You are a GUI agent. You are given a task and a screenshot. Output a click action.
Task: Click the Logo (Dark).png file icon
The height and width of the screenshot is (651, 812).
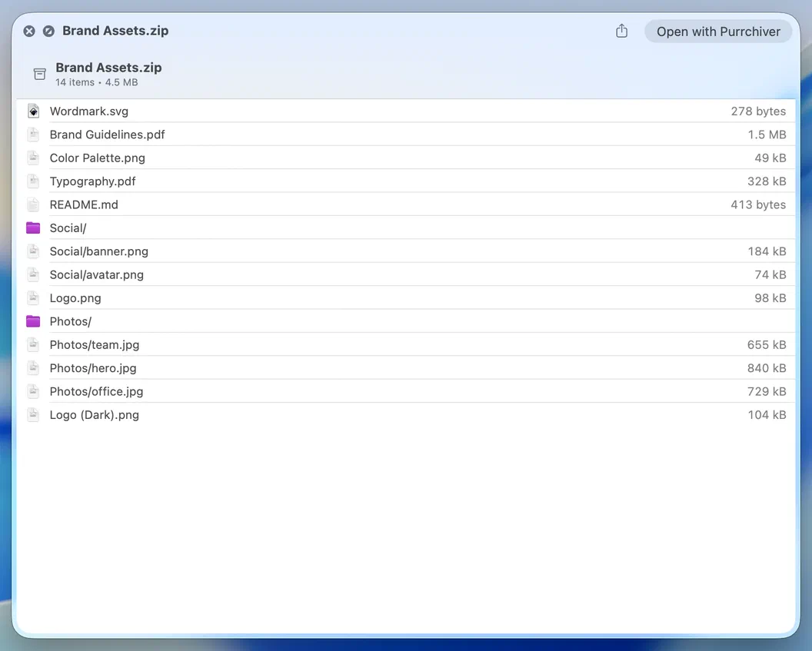[33, 415]
